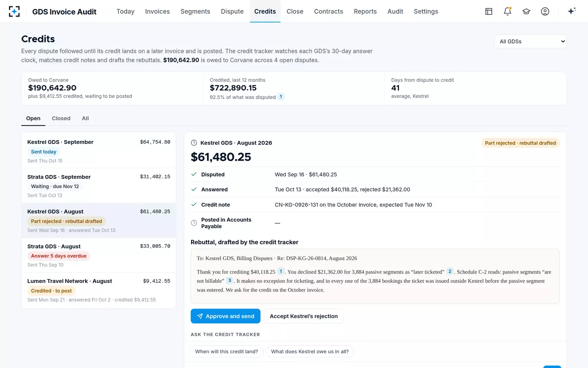Click the checkmark icon beside Credit note
This screenshot has height=368, width=588.
coord(194,204)
